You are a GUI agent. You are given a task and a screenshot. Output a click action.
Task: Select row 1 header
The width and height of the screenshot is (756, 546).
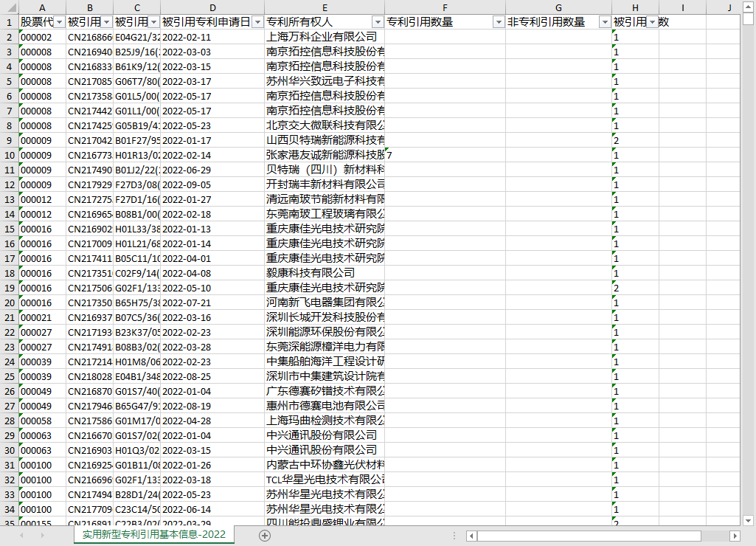click(x=9, y=22)
